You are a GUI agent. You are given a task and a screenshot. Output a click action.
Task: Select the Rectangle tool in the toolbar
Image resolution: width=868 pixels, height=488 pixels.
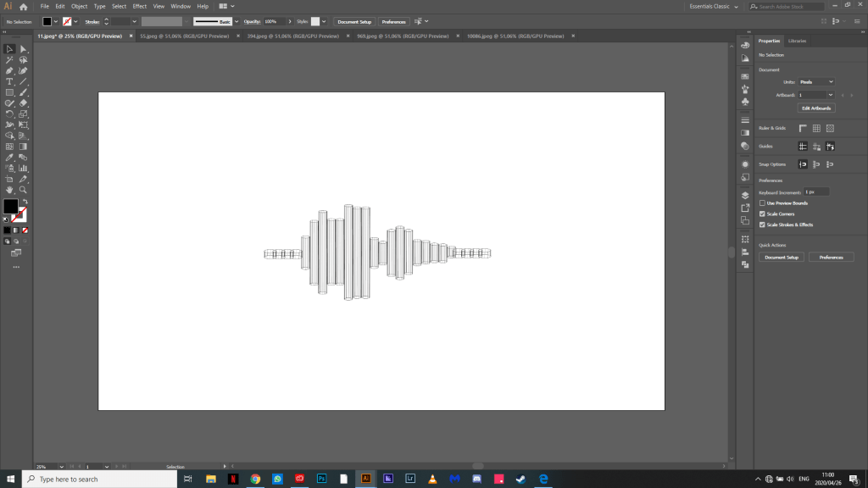click(x=9, y=92)
